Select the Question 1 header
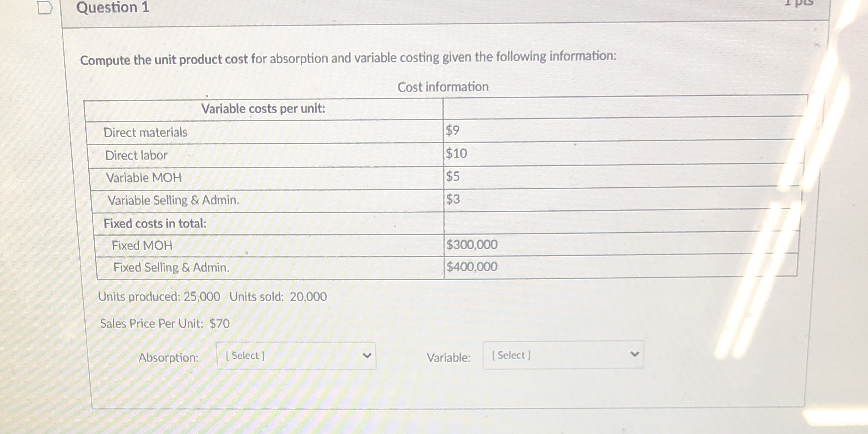This screenshot has width=868, height=434. [111, 7]
